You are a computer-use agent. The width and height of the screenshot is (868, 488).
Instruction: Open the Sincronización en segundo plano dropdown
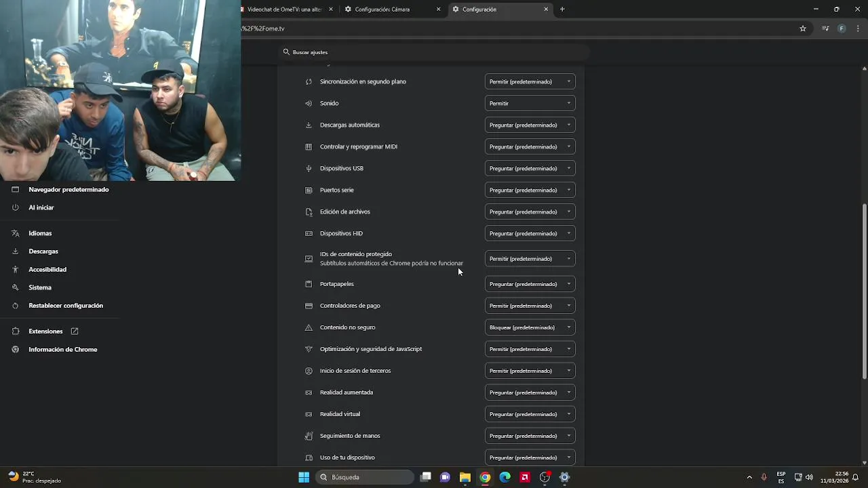click(530, 81)
